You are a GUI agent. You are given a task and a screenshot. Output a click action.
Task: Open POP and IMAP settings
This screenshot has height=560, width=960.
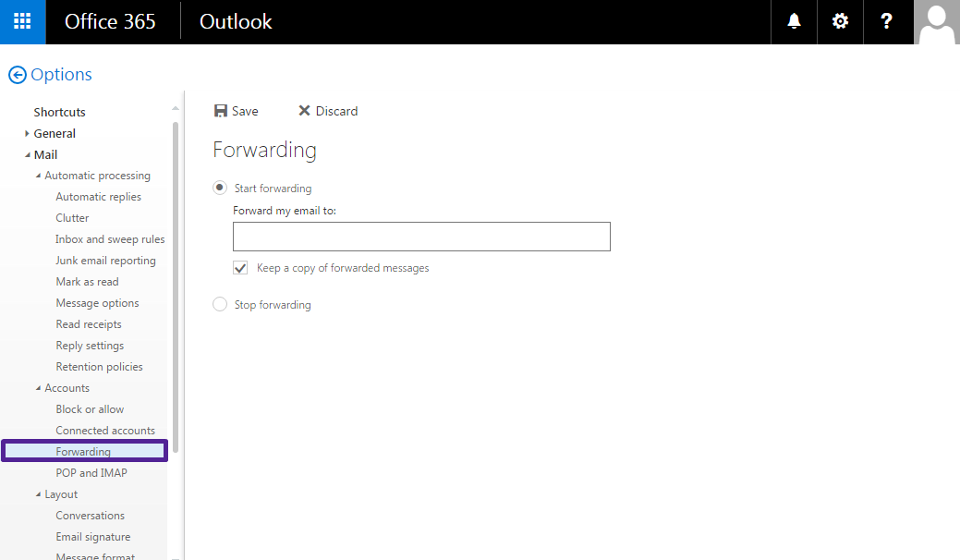[x=91, y=473]
